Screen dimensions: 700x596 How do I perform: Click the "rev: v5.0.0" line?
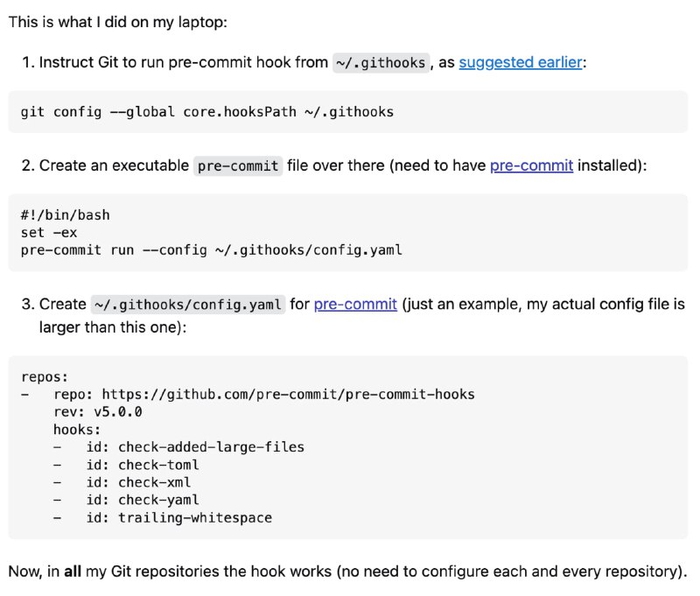click(98, 411)
